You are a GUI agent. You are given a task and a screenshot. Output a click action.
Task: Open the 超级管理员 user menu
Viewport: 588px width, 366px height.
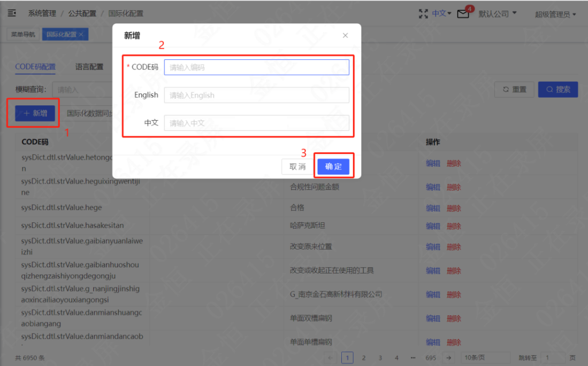[x=555, y=14]
